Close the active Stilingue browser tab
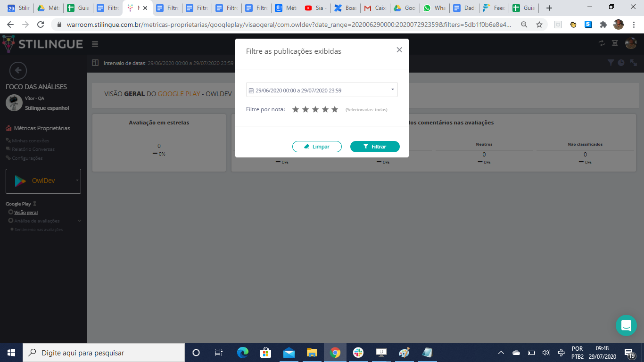The image size is (644, 362). (145, 8)
